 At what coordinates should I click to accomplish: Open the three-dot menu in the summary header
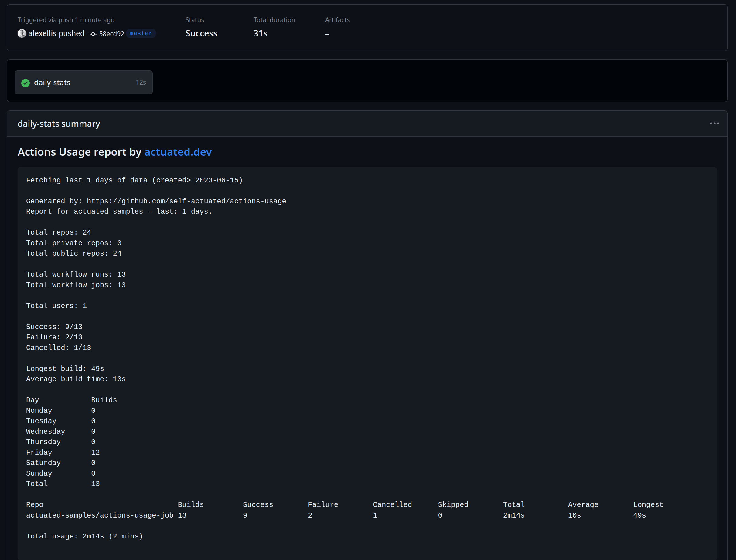click(x=714, y=123)
